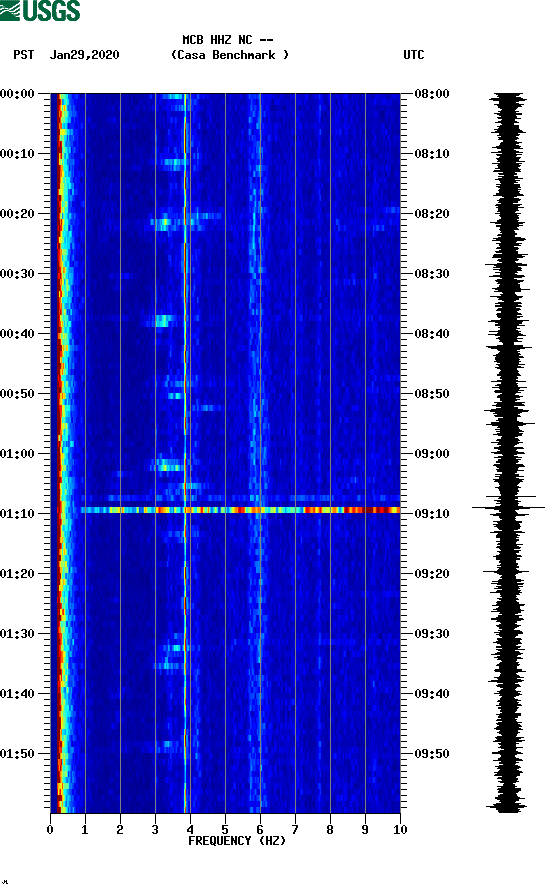Image resolution: width=552 pixels, height=893 pixels.
Task: Click the 09:50 UTC time label
Action: point(432,753)
